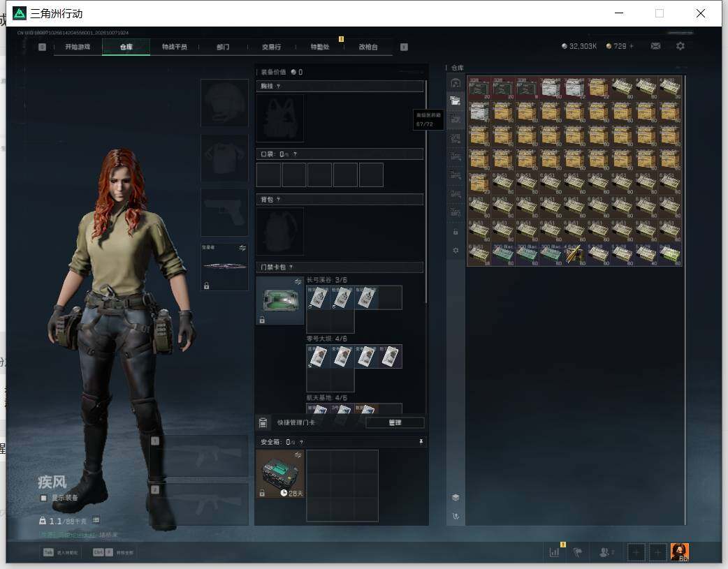The image size is (728, 569).
Task: Click the warehouse sort icon at sidebar bottom
Action: 456,516
